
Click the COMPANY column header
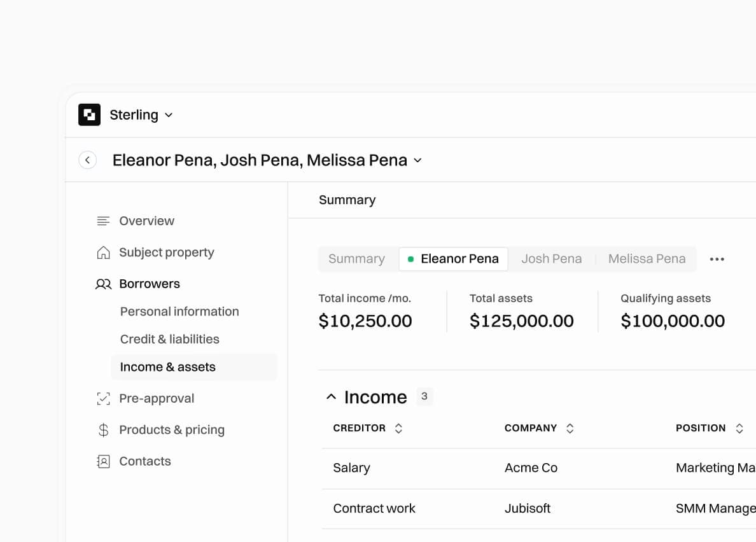(530, 428)
